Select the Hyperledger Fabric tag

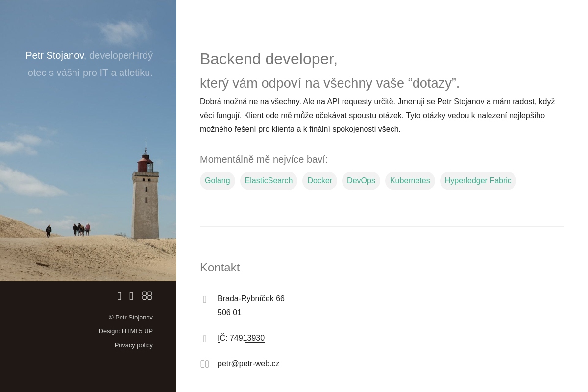478,181
